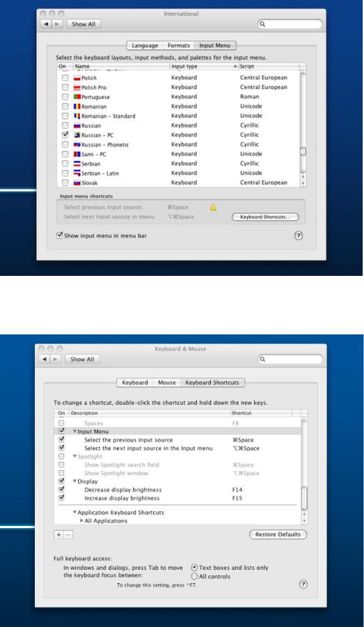The image size is (364, 627).
Task: Collapse the Spotlight shortcut group
Action: click(x=74, y=456)
